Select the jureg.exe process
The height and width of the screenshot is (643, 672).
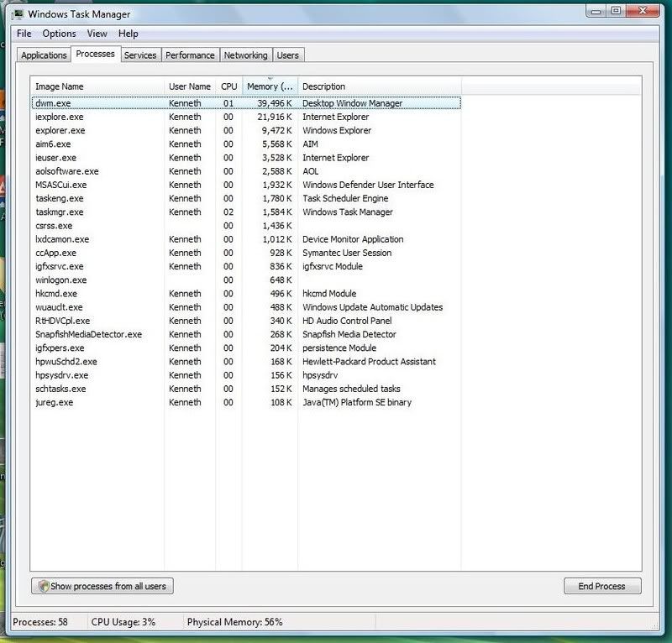click(x=246, y=403)
